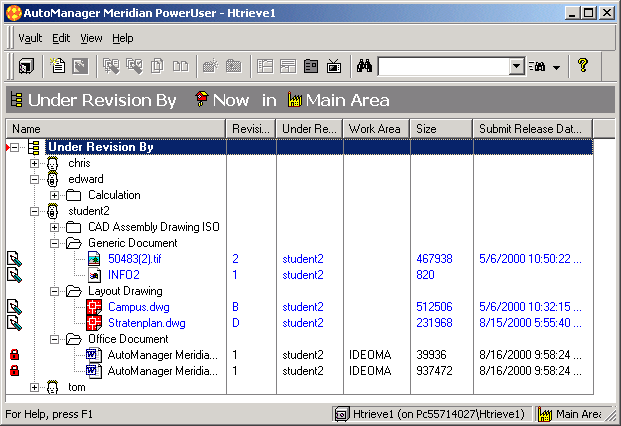This screenshot has height=426, width=621.
Task: Click the cuckoo clock Now icon
Action: pos(202,99)
